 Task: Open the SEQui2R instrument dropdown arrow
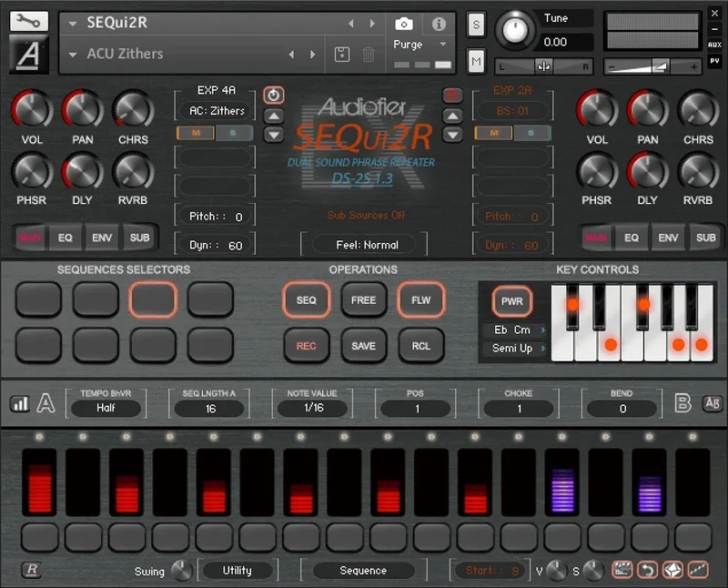(73, 24)
